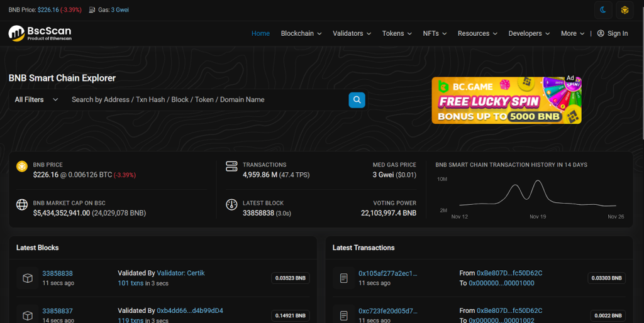
Task: Click the blue search magnifier button
Action: click(x=357, y=99)
